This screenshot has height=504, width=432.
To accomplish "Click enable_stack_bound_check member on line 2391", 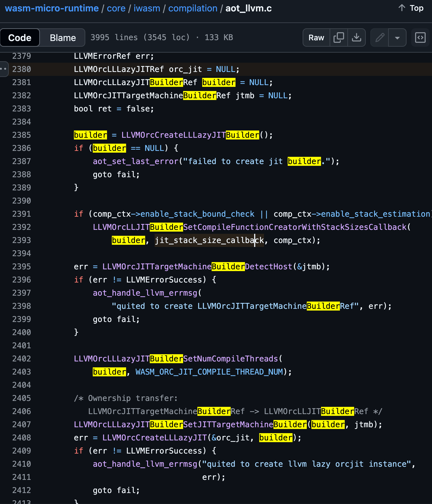I will (x=197, y=214).
